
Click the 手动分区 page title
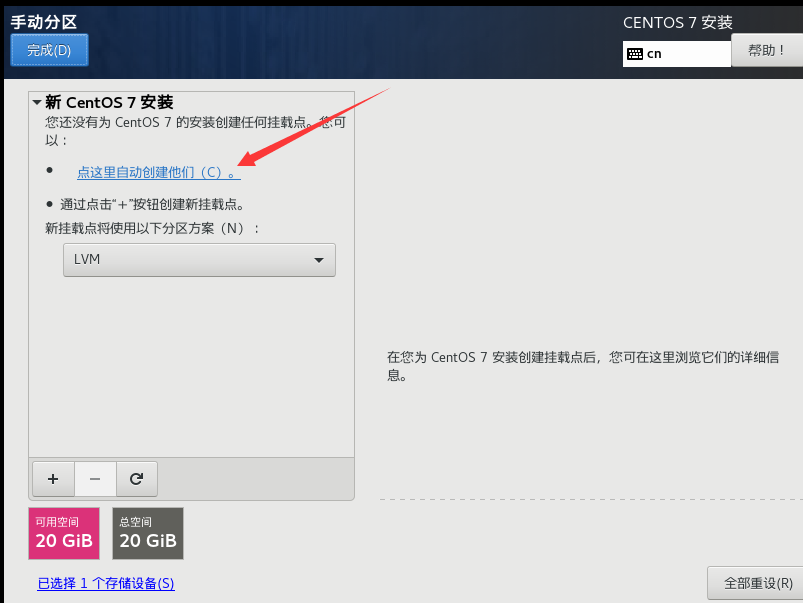coord(44,22)
